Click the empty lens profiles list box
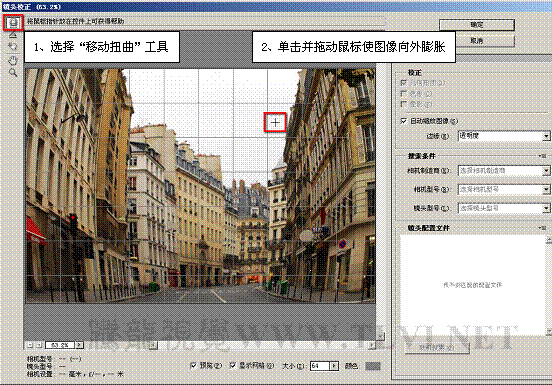Screen dimensions: 552x385 pyautogui.click(x=473, y=285)
